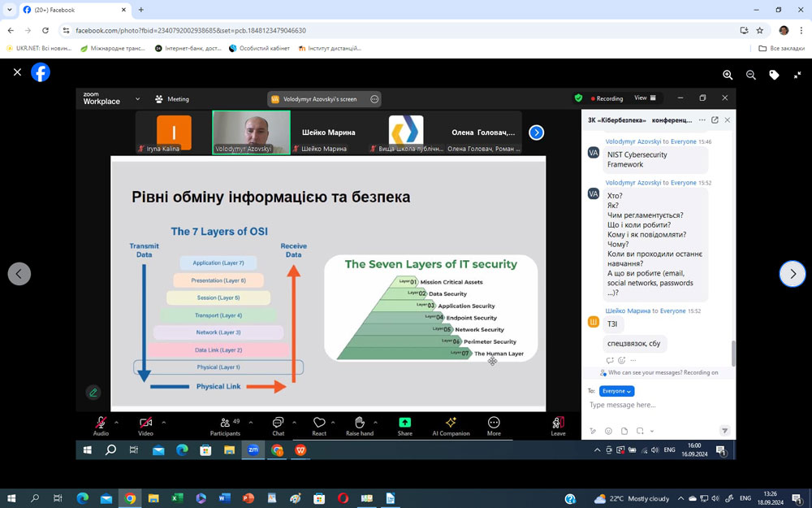Click the tag photo icon
The width and height of the screenshot is (812, 508).
pos(775,75)
